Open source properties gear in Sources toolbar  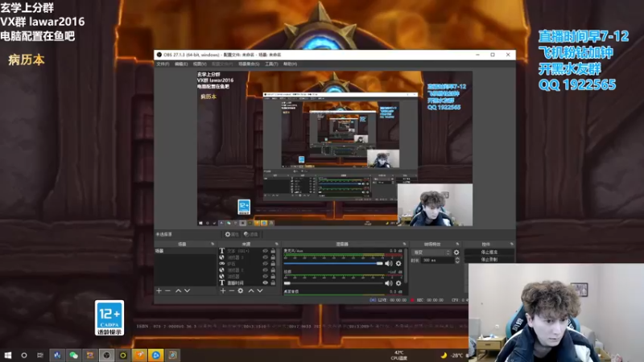(x=240, y=290)
